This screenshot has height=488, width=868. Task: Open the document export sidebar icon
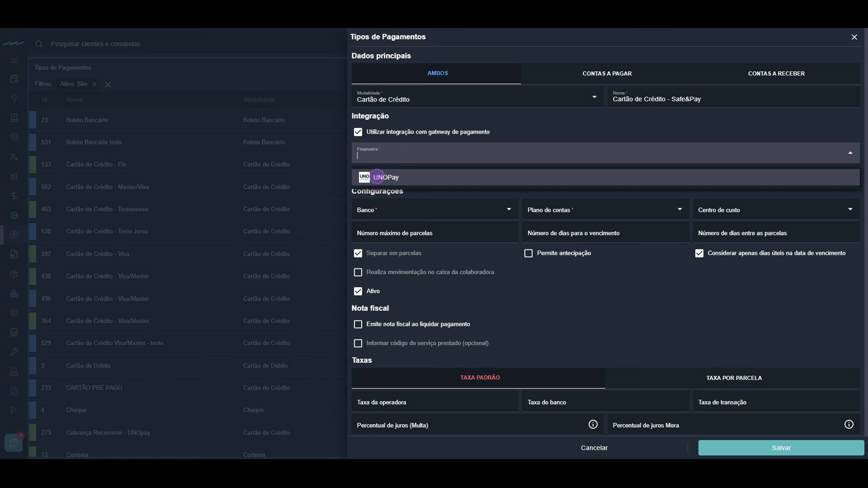pos(14,391)
